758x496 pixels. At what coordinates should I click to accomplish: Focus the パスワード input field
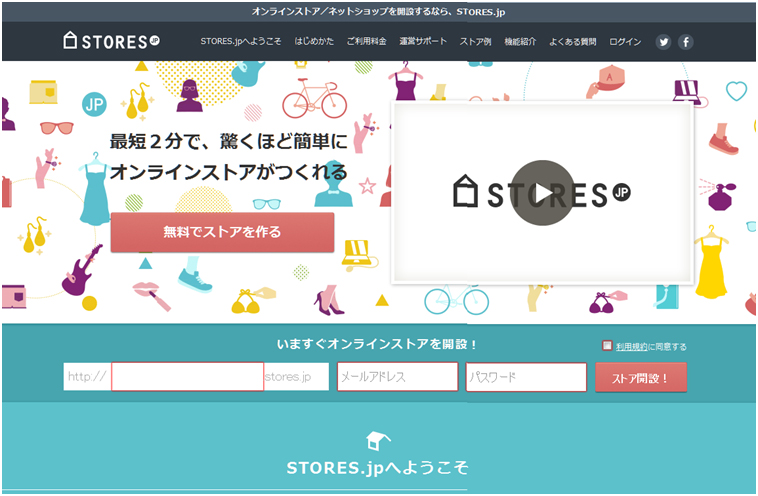pyautogui.click(x=526, y=377)
